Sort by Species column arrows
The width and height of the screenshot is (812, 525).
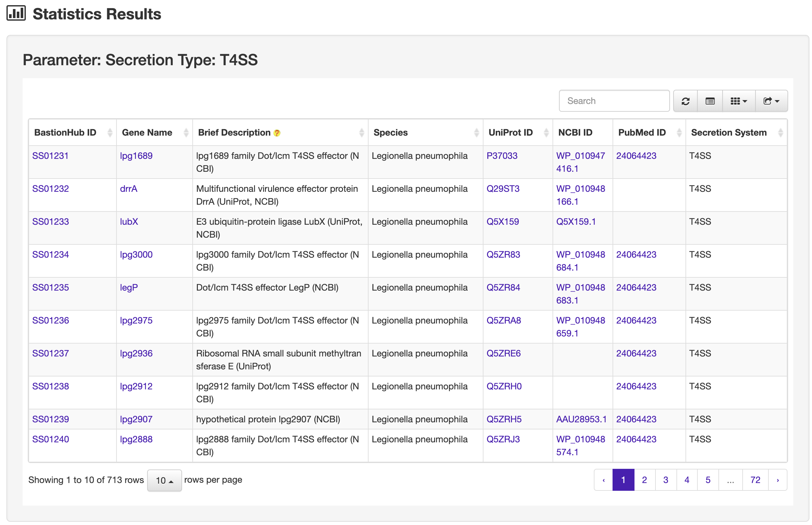(476, 133)
